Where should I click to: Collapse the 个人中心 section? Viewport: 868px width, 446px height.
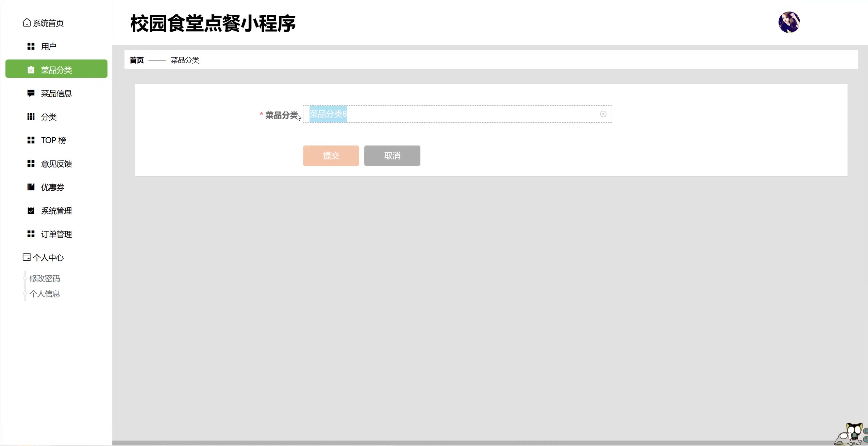tap(48, 258)
